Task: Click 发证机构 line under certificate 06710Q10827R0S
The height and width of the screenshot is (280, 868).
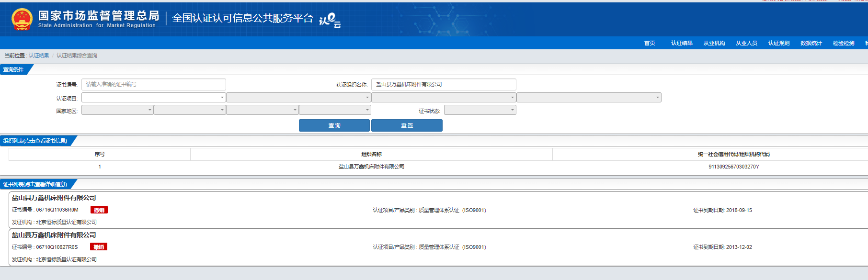Action: click(x=54, y=259)
